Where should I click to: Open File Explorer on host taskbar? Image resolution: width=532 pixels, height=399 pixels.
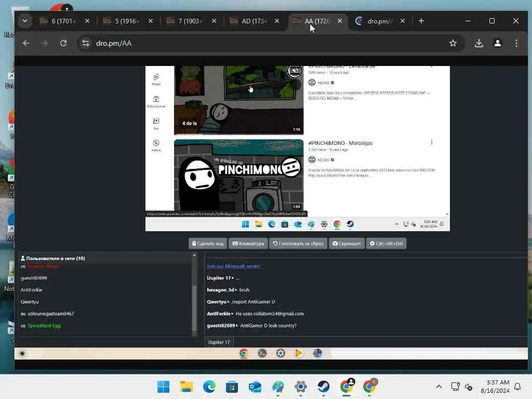187,387
